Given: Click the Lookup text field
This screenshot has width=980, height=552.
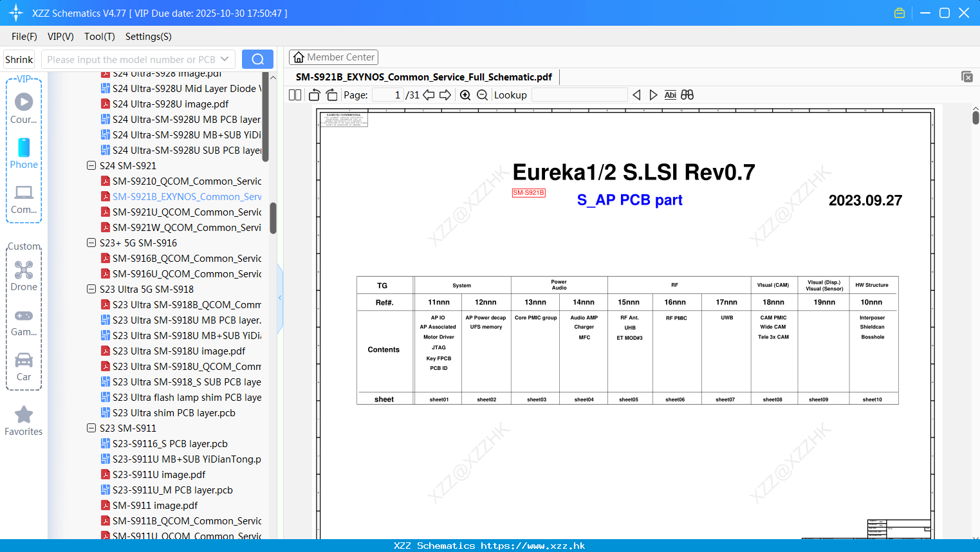Looking at the screenshot, I should click(579, 95).
